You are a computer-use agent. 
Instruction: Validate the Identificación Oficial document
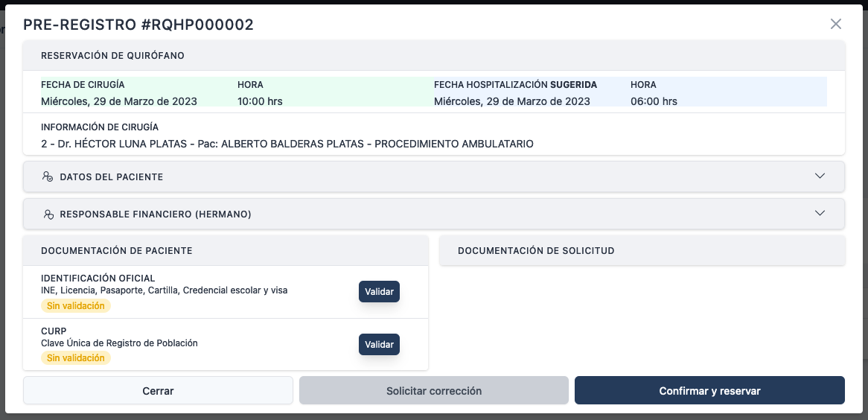tap(379, 292)
